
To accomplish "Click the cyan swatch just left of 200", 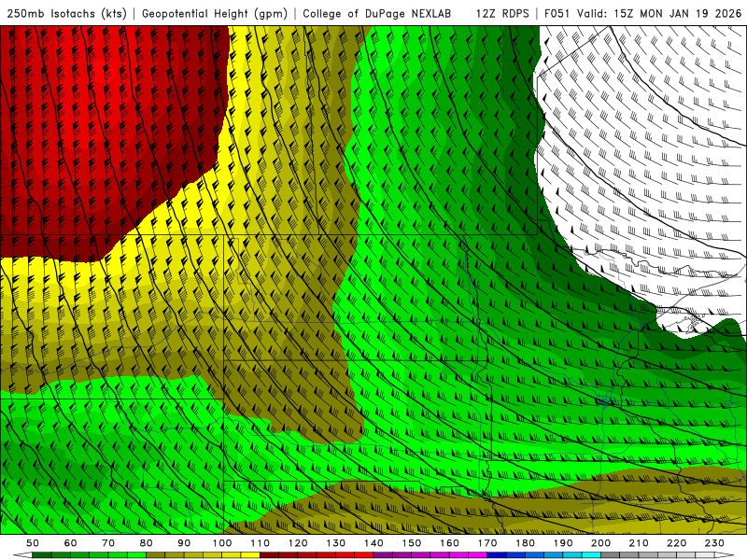I will tap(591, 555).
